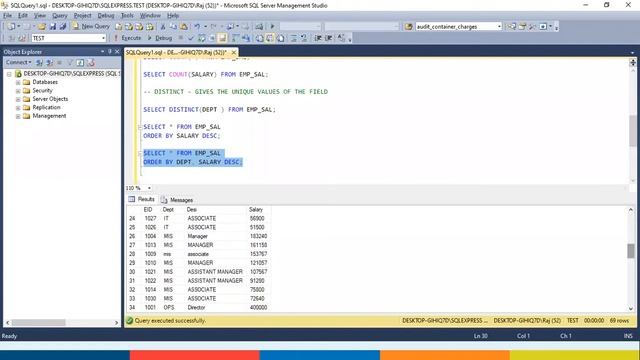640x360 pixels.
Task: Click the Undo arrow icon
Action: pyautogui.click(x=197, y=27)
